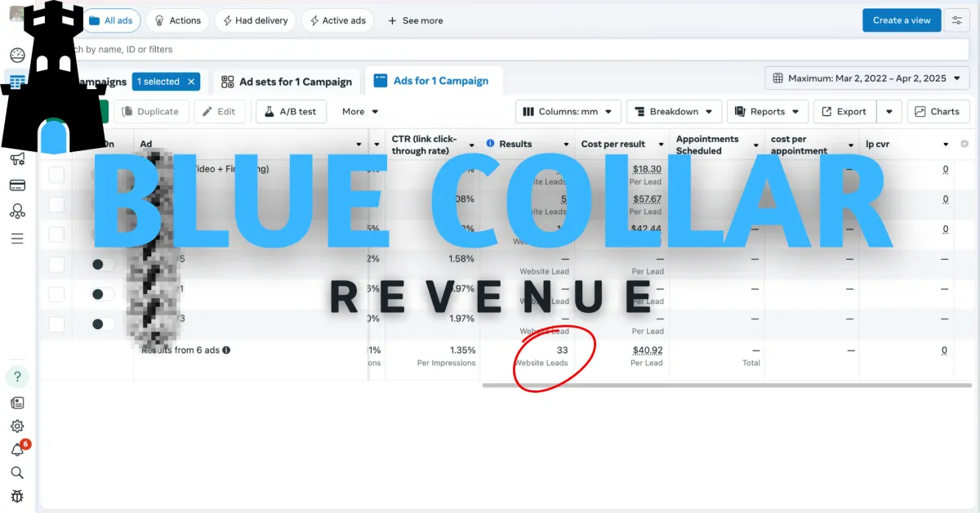
Task: Tick the checkbox for ad ending in 3
Action: point(56,324)
